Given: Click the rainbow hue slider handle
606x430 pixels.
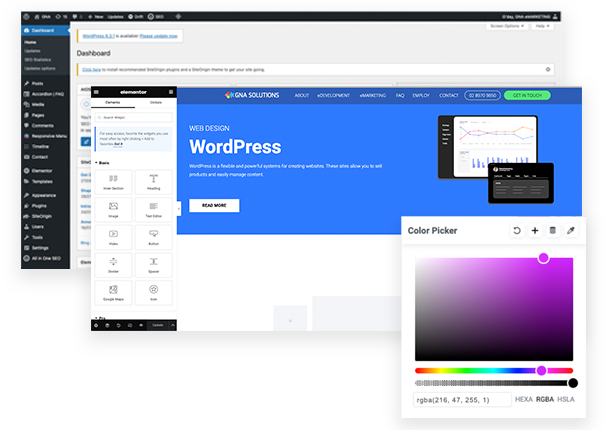Looking at the screenshot, I should [x=541, y=370].
